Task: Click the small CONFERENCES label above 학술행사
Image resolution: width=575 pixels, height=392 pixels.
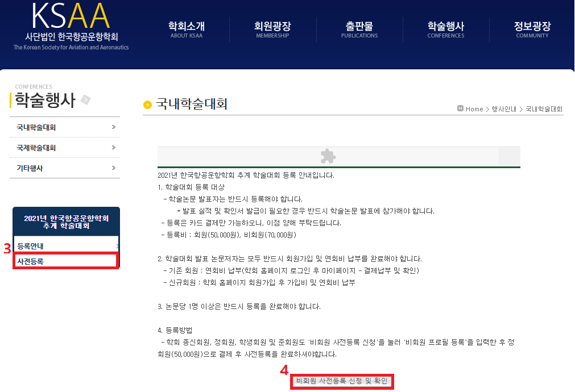Action: pos(34,87)
